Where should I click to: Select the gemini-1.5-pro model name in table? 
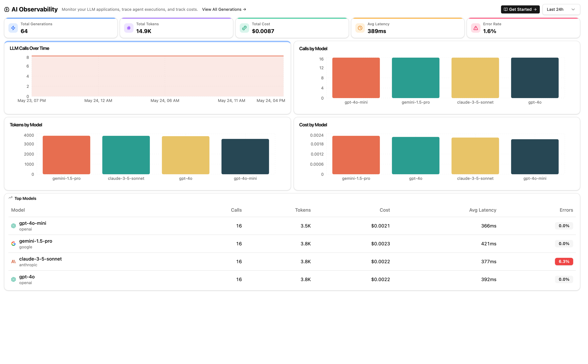[36, 241]
